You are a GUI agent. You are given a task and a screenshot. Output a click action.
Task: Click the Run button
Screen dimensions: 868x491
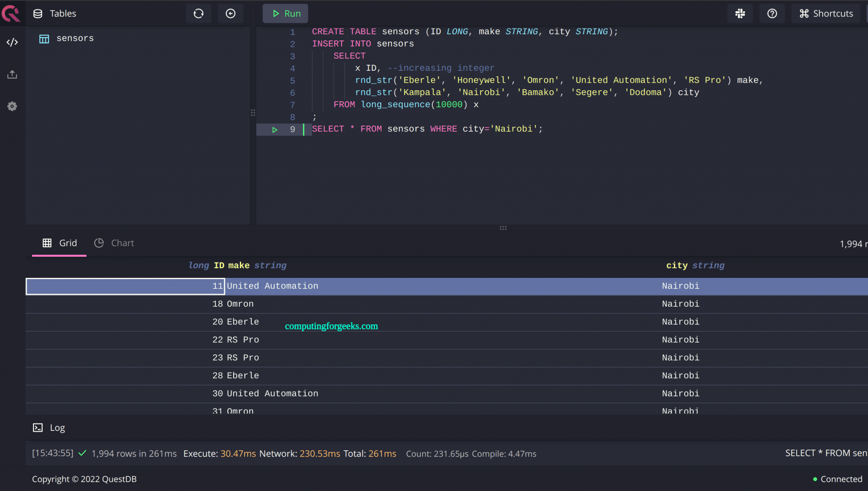click(x=285, y=13)
